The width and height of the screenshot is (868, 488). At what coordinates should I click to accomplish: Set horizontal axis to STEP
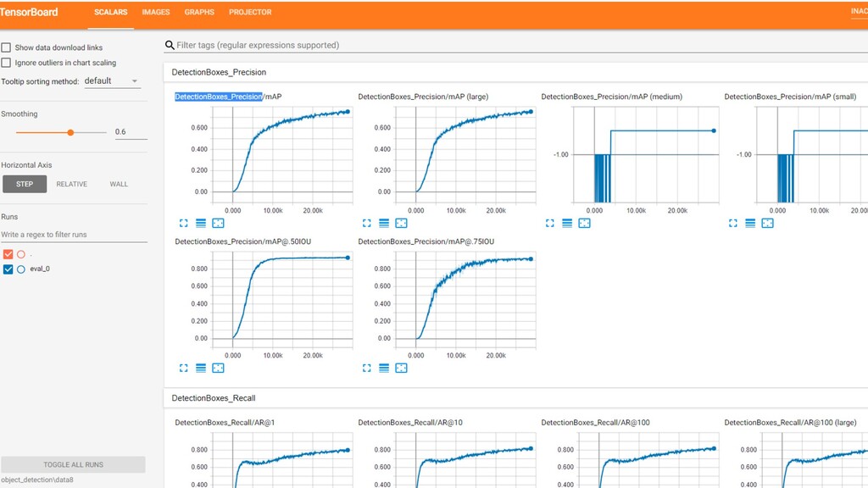coord(25,184)
